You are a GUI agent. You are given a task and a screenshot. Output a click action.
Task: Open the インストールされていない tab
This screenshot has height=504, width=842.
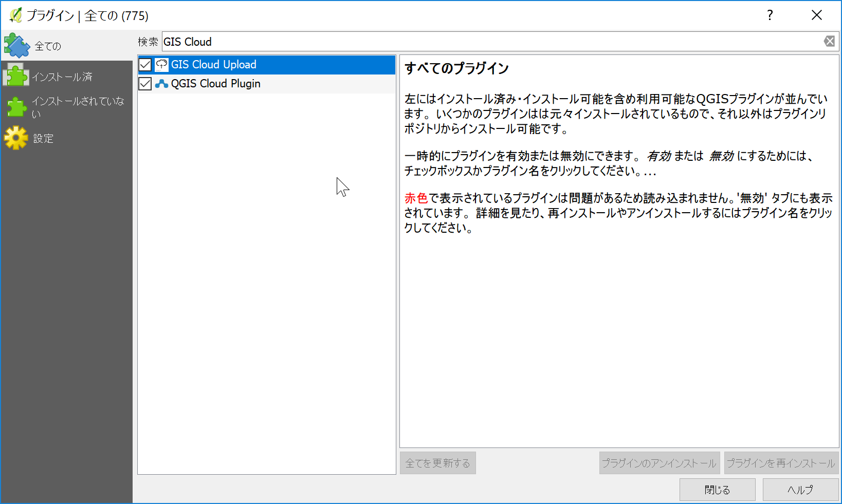click(67, 107)
